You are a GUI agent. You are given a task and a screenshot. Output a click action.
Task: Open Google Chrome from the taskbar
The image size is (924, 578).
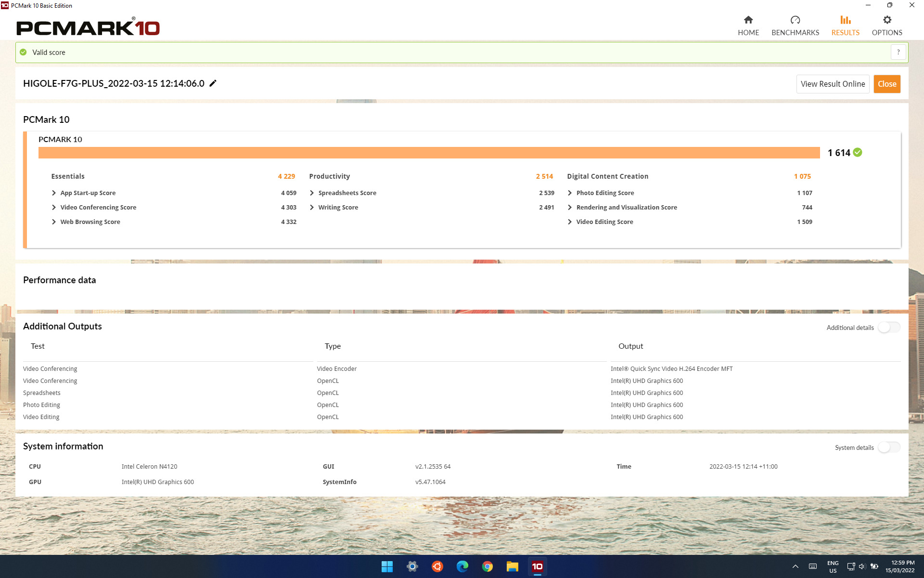click(x=488, y=566)
